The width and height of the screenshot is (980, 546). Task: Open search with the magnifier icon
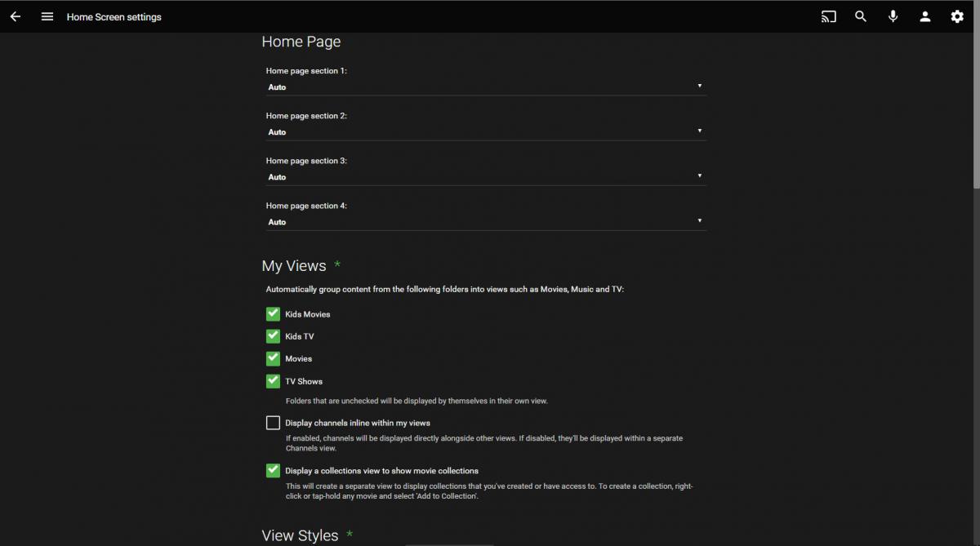click(861, 16)
